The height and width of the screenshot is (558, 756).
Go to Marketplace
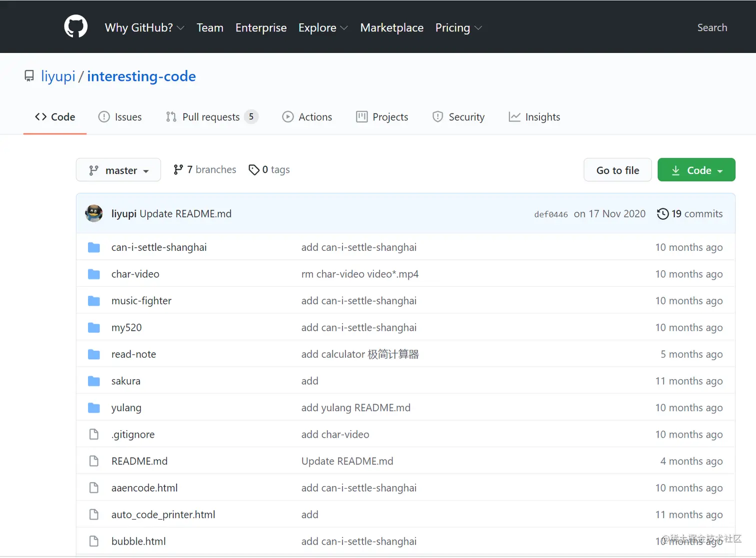coord(392,27)
